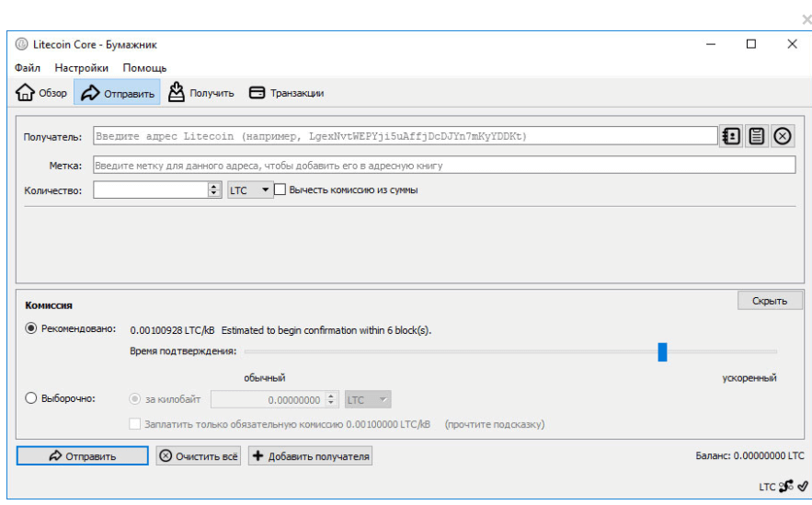Click the (прочтите подсказку) hint text

click(x=495, y=424)
